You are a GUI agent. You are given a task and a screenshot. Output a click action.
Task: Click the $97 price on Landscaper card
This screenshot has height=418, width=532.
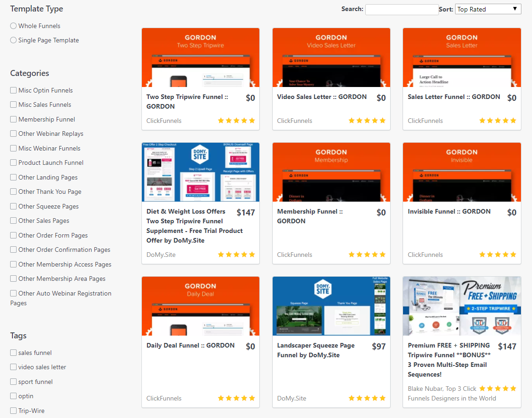pyautogui.click(x=379, y=347)
